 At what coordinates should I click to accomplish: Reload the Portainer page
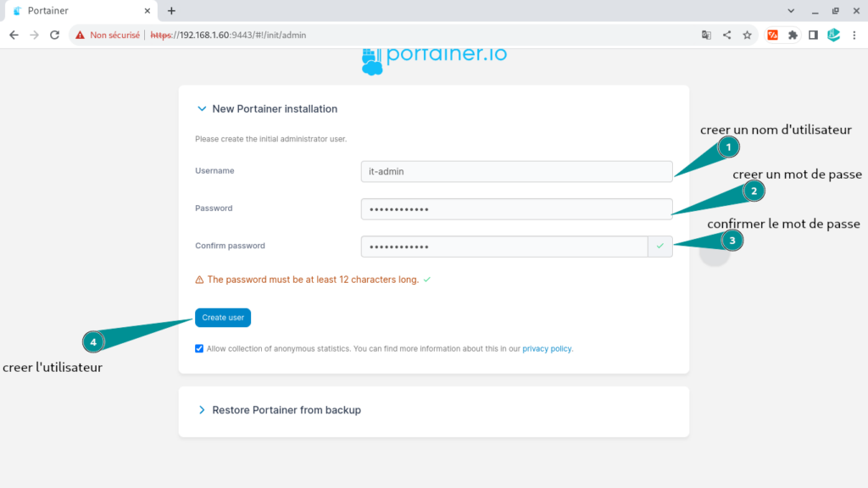click(54, 35)
